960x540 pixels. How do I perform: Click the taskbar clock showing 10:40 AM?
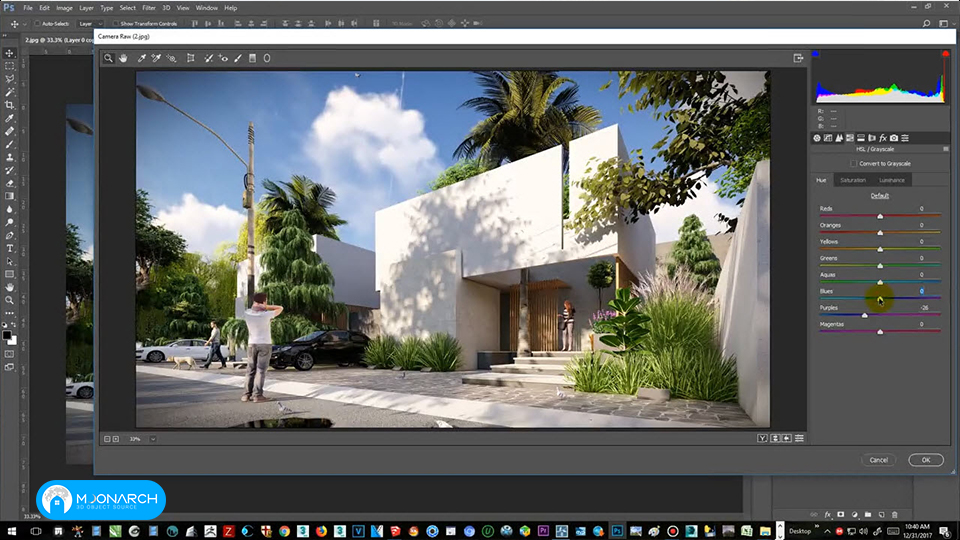click(x=917, y=531)
